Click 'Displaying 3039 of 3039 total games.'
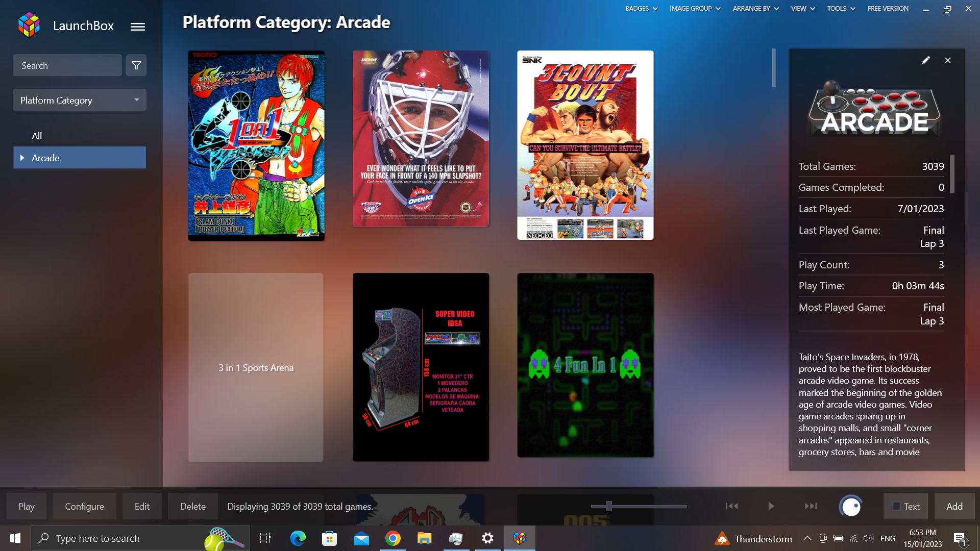980x551 pixels. point(300,506)
